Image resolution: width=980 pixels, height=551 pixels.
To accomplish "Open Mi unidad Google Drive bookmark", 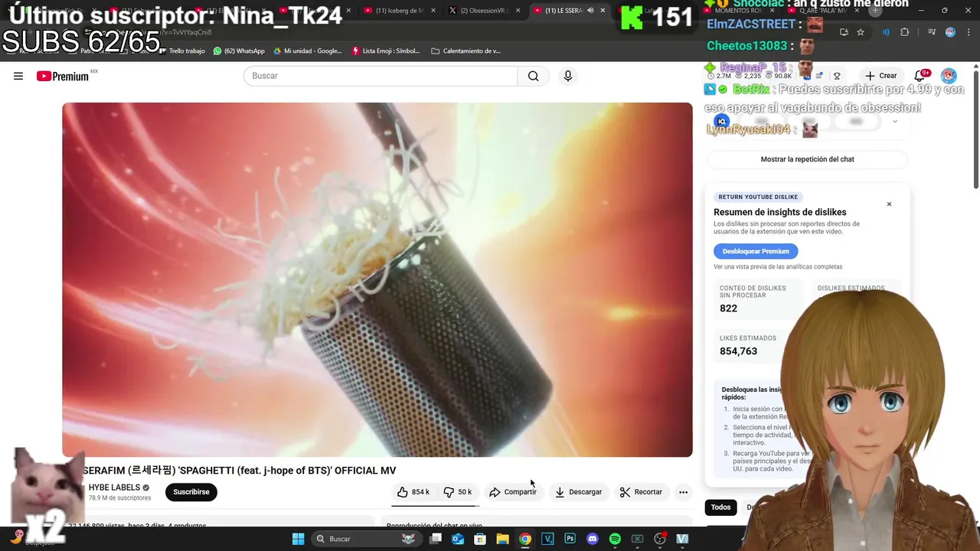I will [x=308, y=51].
